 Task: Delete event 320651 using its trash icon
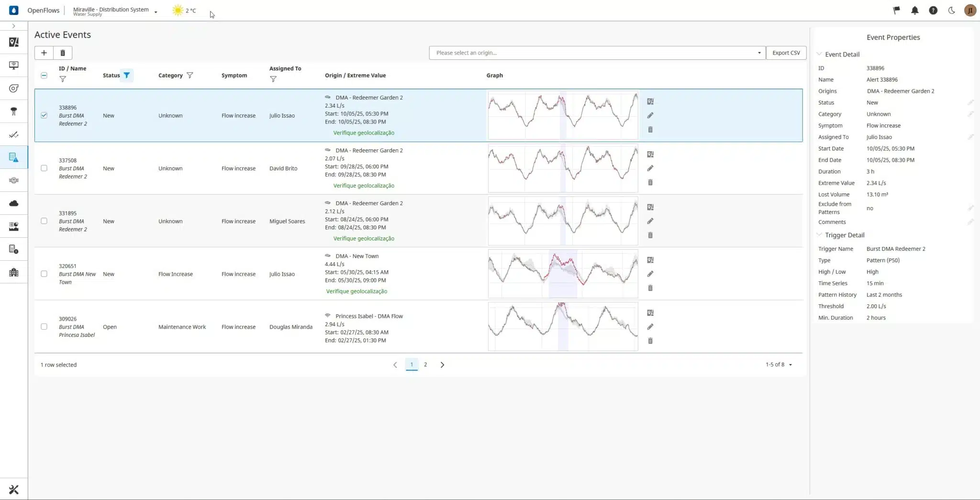click(650, 288)
